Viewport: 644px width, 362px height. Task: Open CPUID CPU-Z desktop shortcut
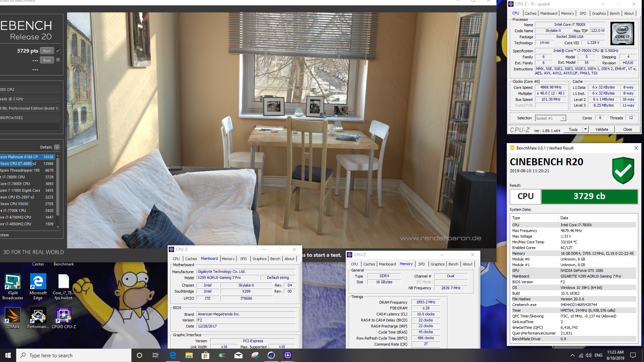point(63,318)
